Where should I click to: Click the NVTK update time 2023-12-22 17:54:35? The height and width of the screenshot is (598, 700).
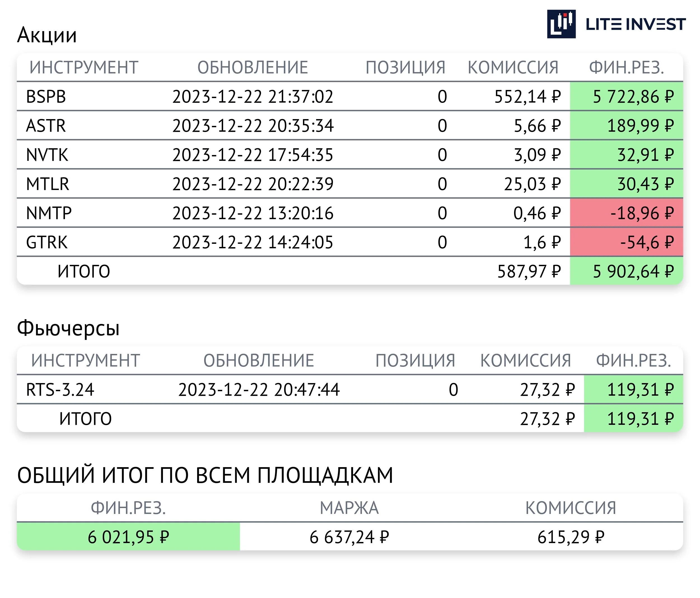point(253,155)
